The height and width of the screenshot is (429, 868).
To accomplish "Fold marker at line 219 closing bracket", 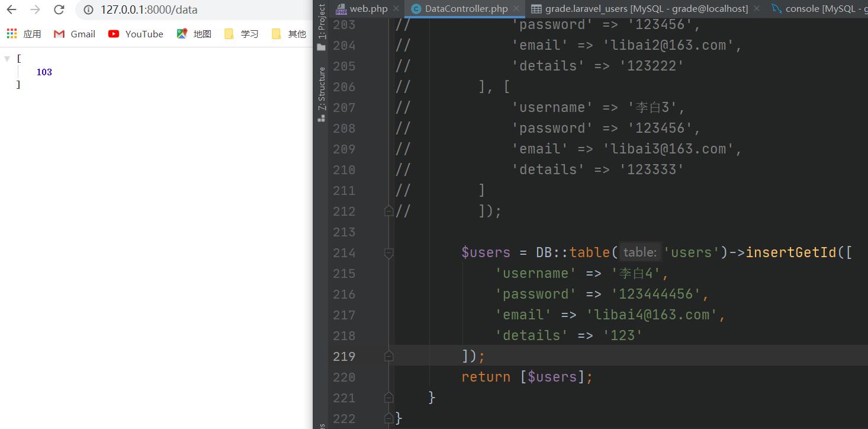I will click(x=389, y=356).
